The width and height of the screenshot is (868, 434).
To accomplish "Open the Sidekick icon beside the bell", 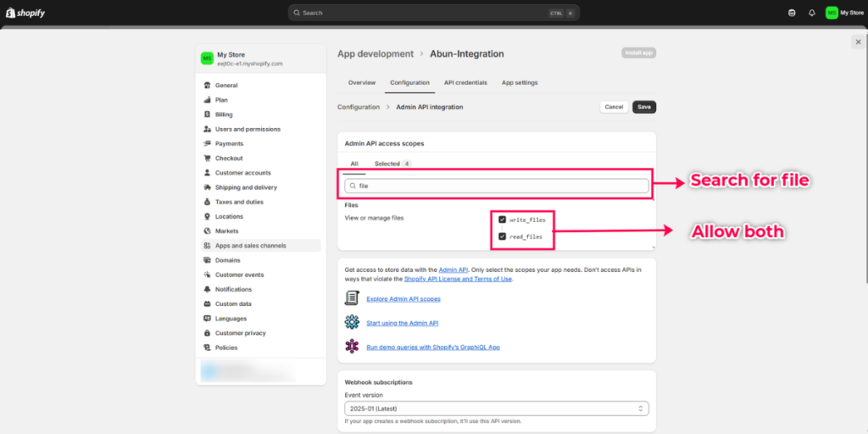I will click(792, 13).
